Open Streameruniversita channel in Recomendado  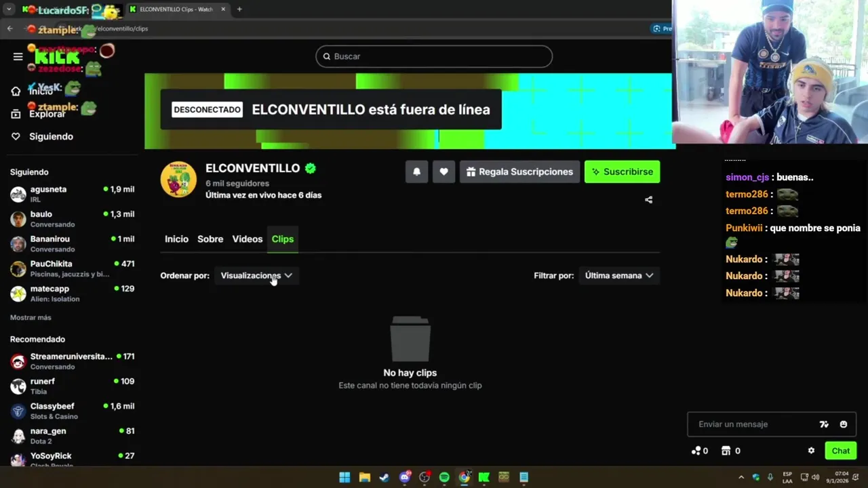pyautogui.click(x=71, y=361)
